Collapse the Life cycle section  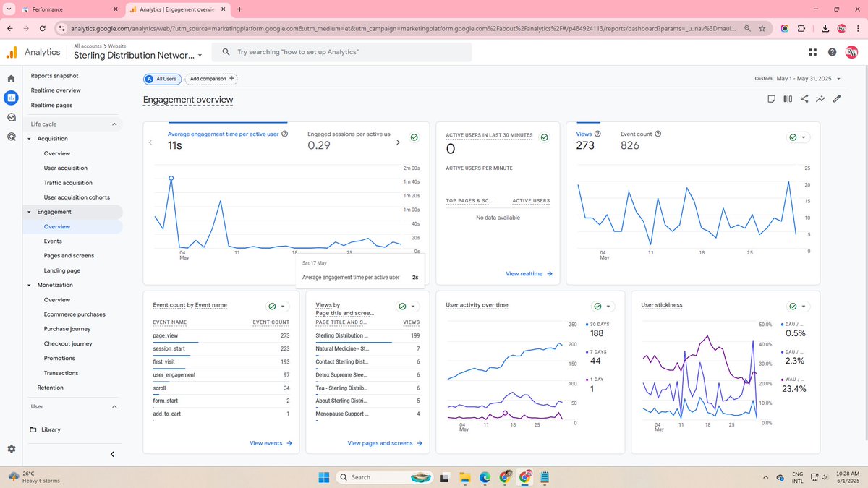114,124
